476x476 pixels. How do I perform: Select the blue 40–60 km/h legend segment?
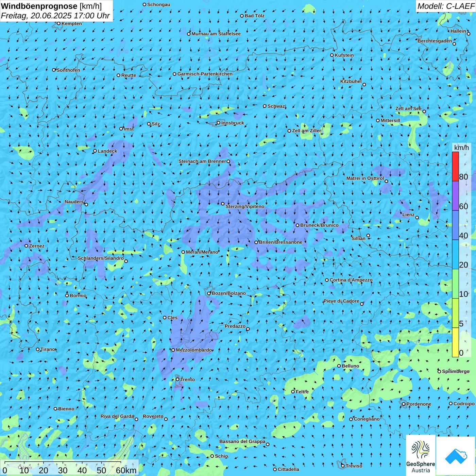[455, 225]
